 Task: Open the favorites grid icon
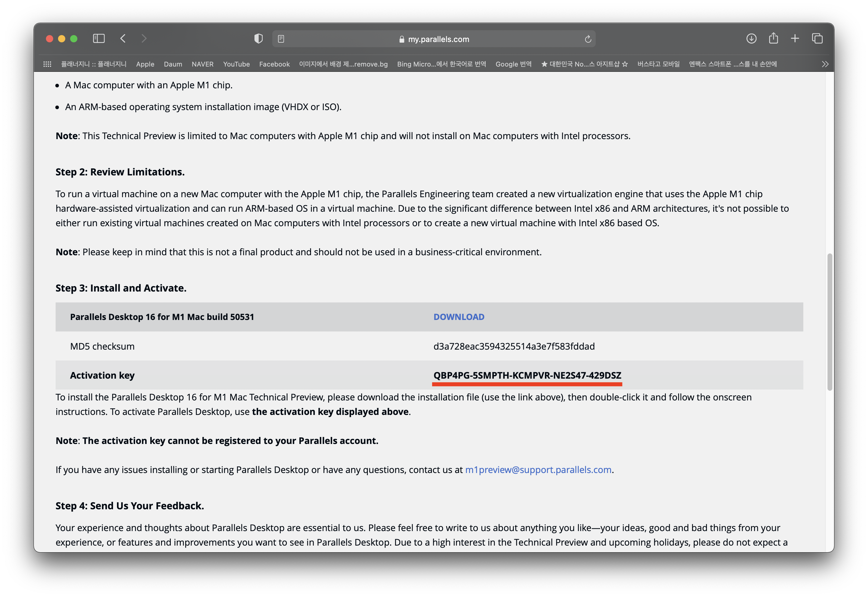47,64
